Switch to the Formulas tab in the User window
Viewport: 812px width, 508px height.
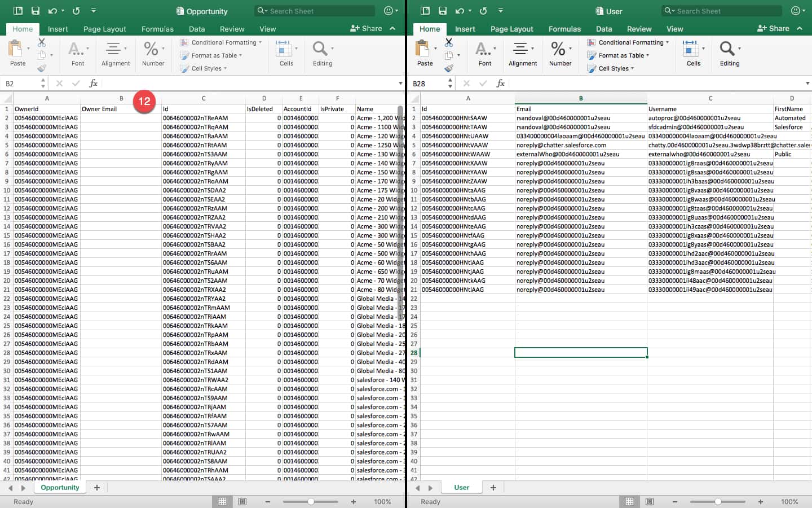pyautogui.click(x=564, y=29)
